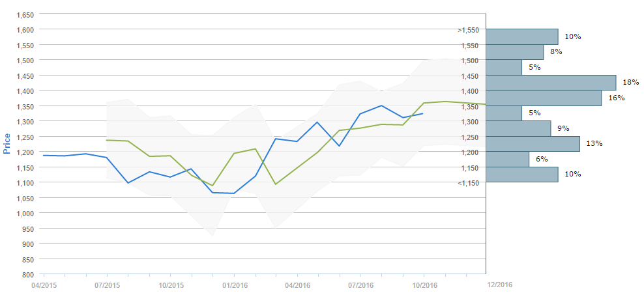644x295 pixels.
Task: Click the bar labeled >1,550
Action: click(x=522, y=36)
